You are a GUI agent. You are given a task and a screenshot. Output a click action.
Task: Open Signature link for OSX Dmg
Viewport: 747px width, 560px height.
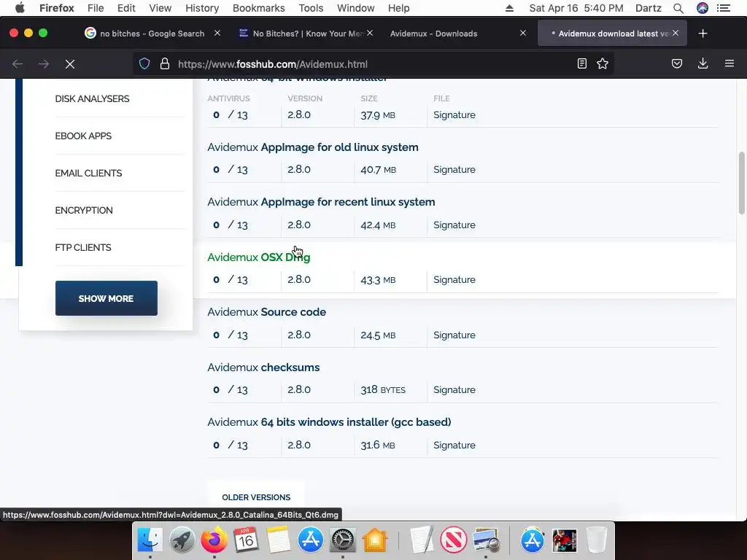[x=454, y=279]
